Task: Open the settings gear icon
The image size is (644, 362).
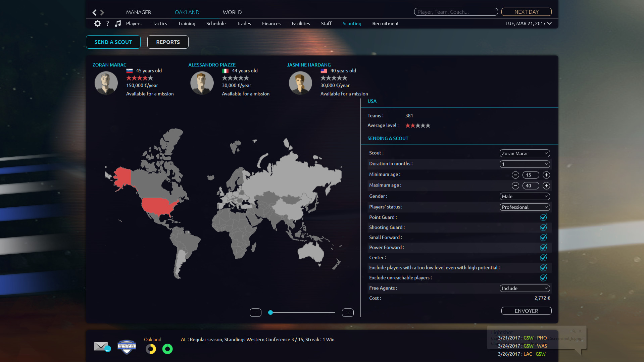Action: [x=97, y=23]
